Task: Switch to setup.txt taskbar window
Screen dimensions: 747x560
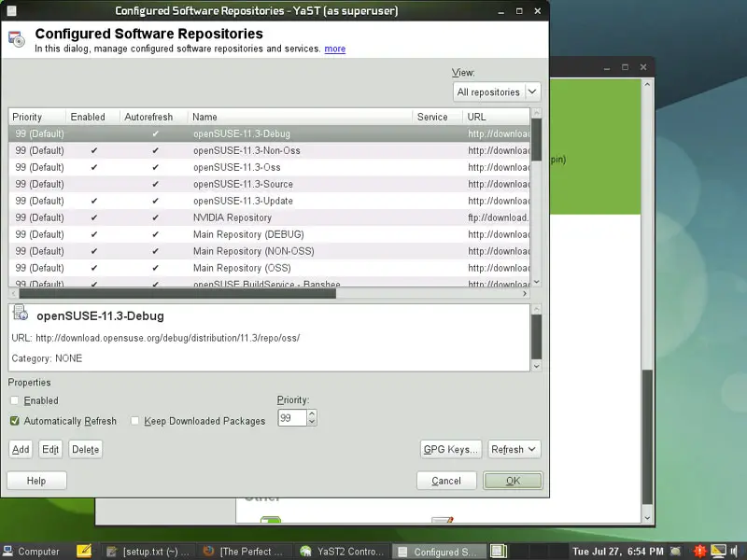Action: 148,552
